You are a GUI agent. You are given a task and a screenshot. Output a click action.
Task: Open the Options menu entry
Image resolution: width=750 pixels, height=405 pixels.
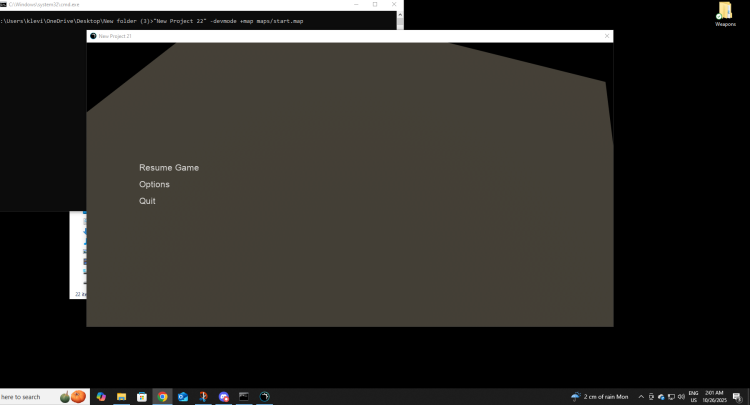154,185
